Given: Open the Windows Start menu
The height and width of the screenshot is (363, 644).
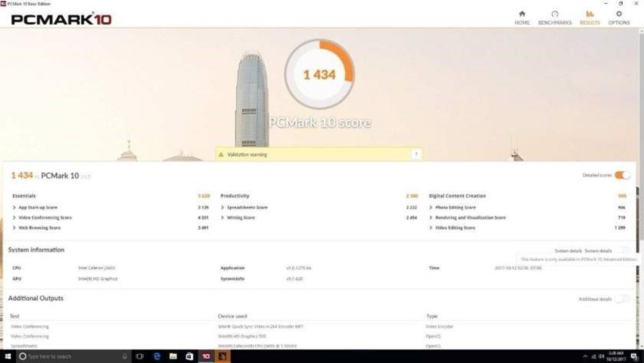Looking at the screenshot, I should pyautogui.click(x=8, y=356).
